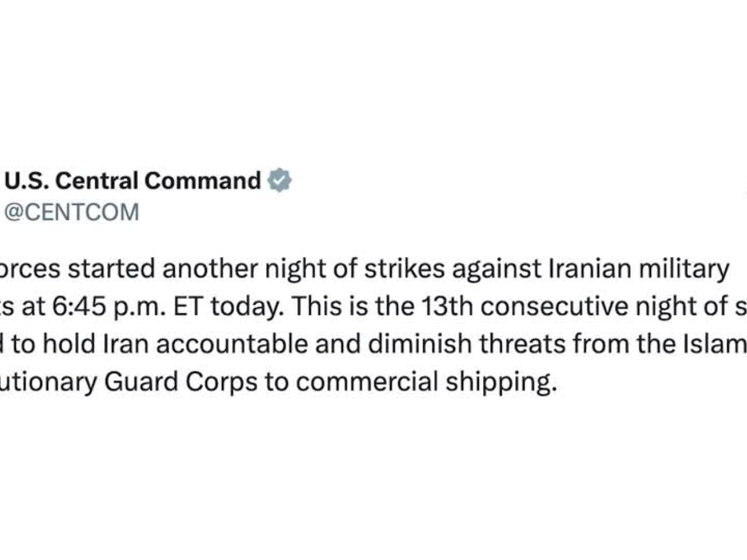Open the @CENTCOM handle link
747x560 pixels.
[x=72, y=212]
